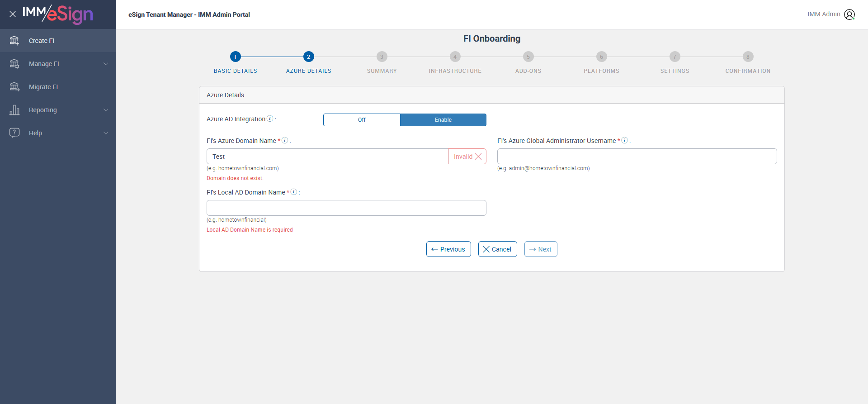Click the Create FI bank icon
The width and height of the screenshot is (868, 404).
(14, 41)
